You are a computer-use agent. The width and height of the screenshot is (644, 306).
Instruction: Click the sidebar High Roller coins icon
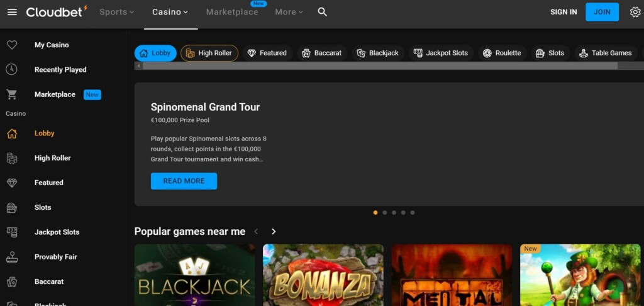point(12,158)
